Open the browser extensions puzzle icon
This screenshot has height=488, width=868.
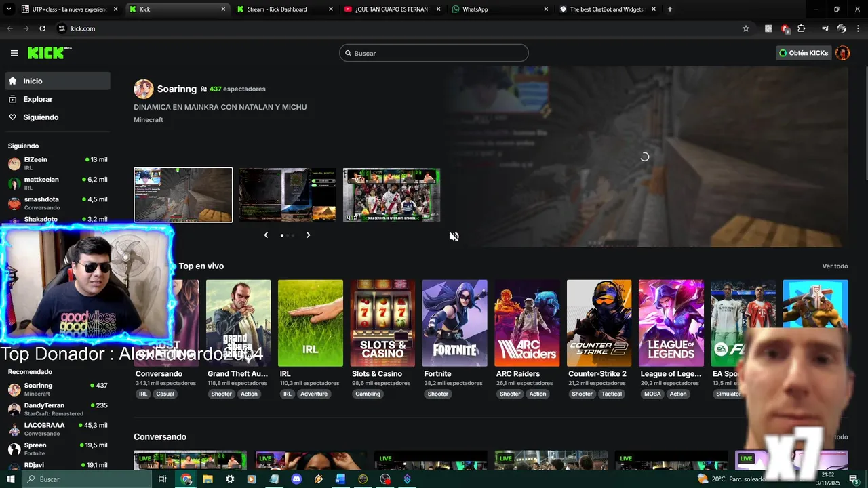click(x=802, y=28)
